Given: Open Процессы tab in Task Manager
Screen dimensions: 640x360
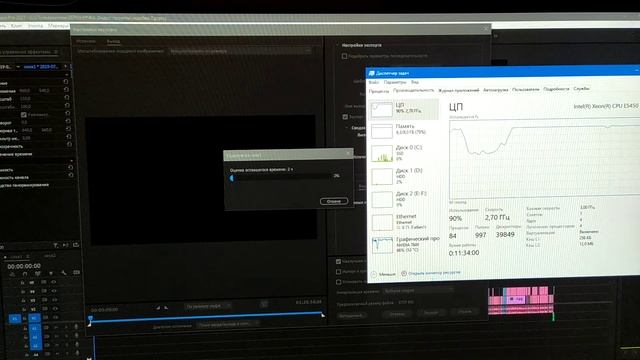Looking at the screenshot, I should point(379,91).
